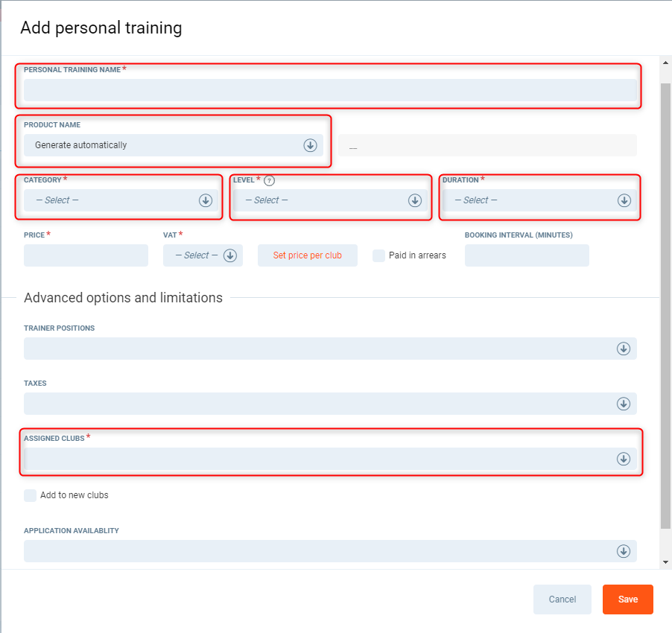The height and width of the screenshot is (633, 672).
Task: Click the Booking Interval minutes field
Action: (527, 255)
